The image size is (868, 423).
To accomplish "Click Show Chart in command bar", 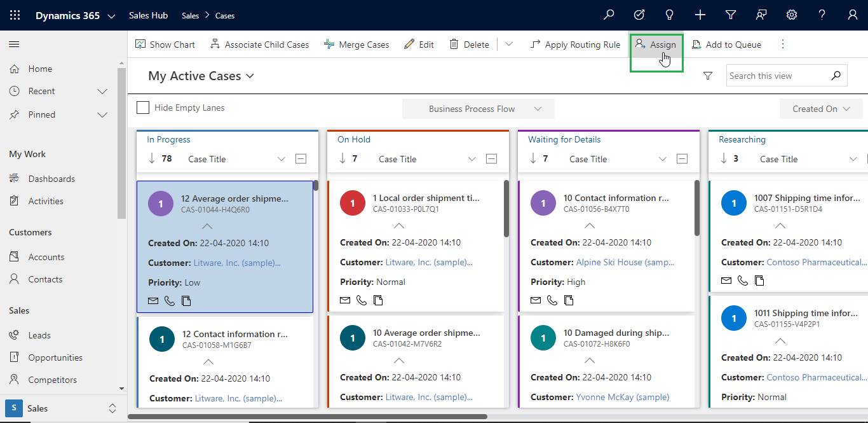I will click(165, 45).
